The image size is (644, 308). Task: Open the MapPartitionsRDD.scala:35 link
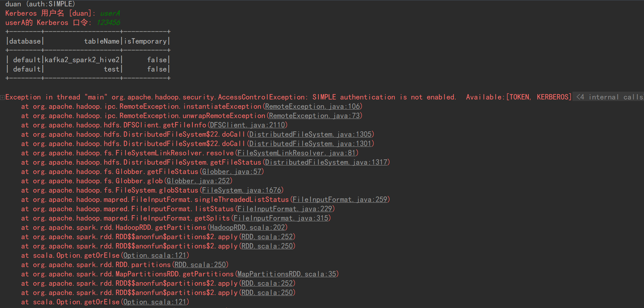tap(287, 274)
